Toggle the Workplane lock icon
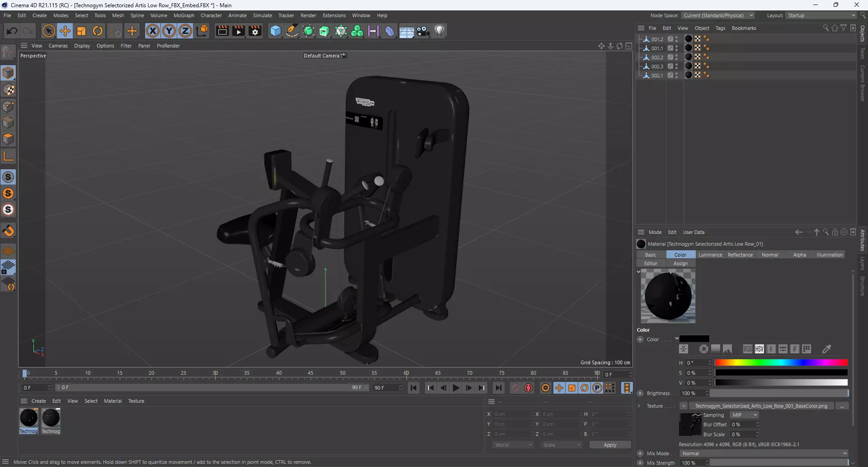The width and height of the screenshot is (868, 467). (x=9, y=267)
